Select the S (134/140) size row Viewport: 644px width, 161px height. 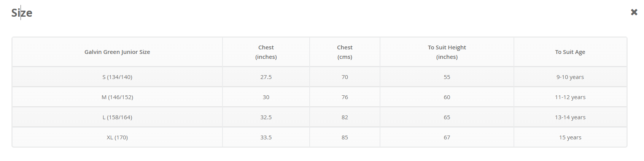point(117,77)
